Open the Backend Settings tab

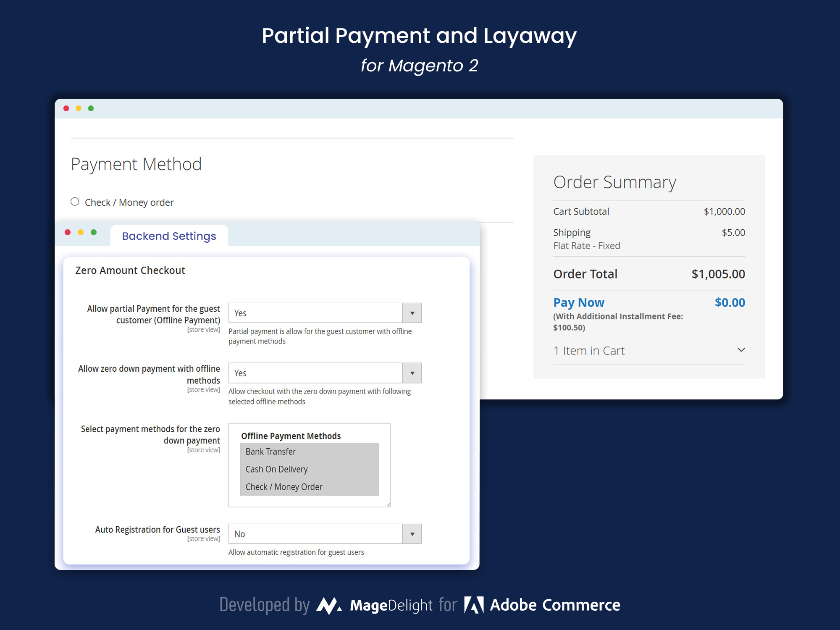[168, 236]
